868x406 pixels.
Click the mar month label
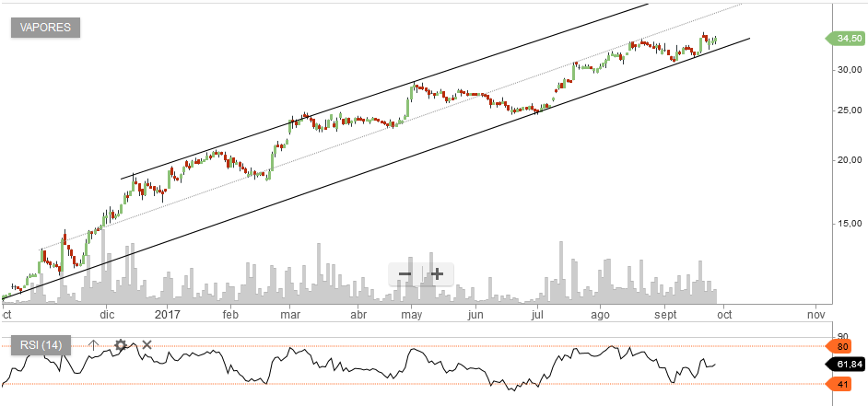289,315
